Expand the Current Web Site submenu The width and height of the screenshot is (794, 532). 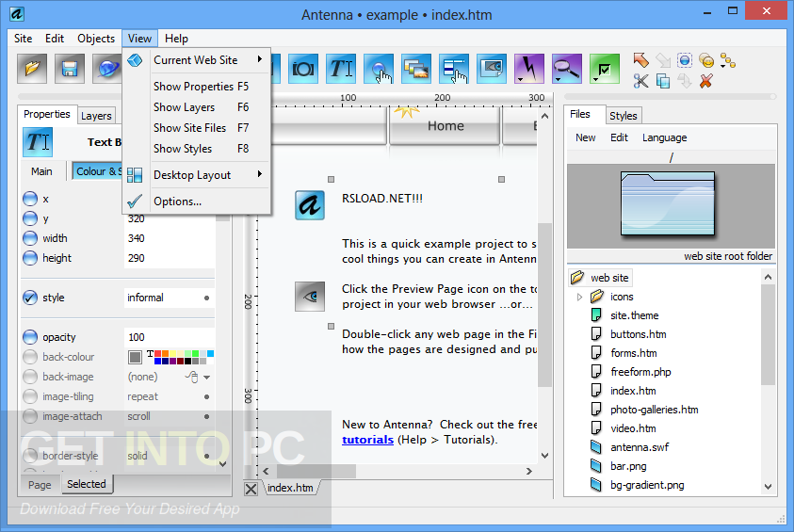click(197, 60)
